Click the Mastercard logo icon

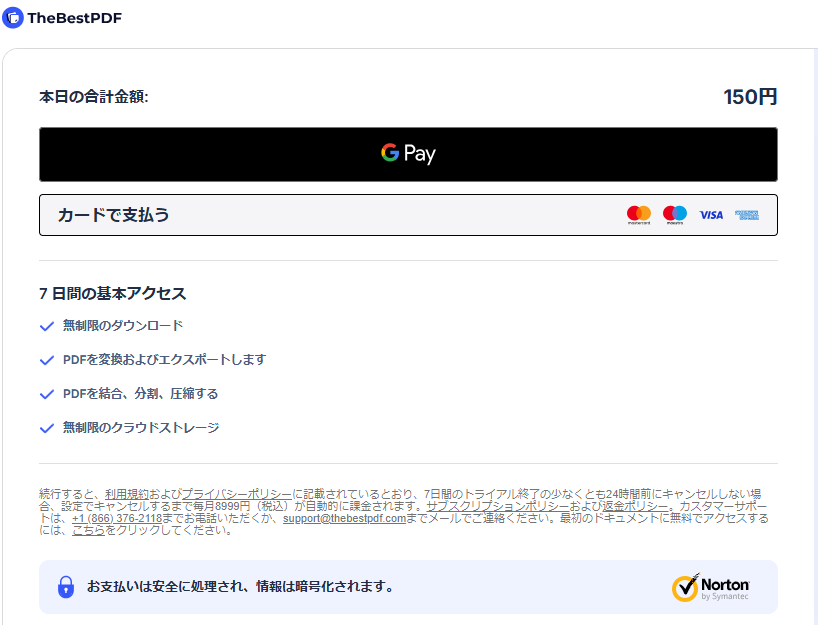[639, 215]
